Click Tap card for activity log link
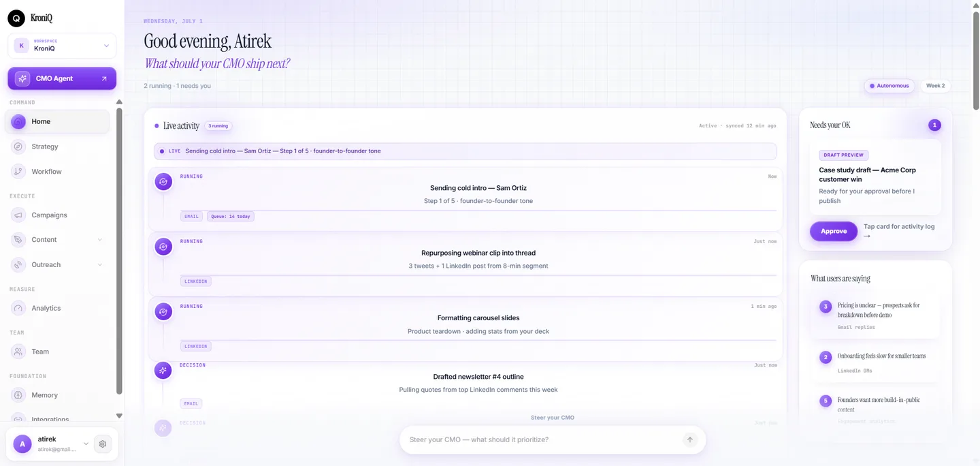This screenshot has height=466, width=980. 898,231
